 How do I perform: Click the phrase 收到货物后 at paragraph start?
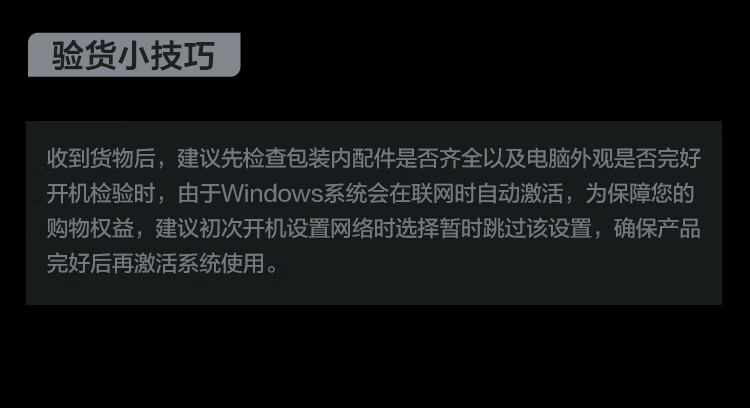pos(101,158)
